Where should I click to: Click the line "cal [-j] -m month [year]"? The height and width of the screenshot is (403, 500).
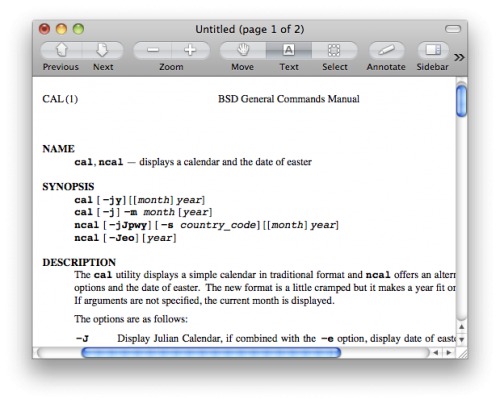(143, 212)
